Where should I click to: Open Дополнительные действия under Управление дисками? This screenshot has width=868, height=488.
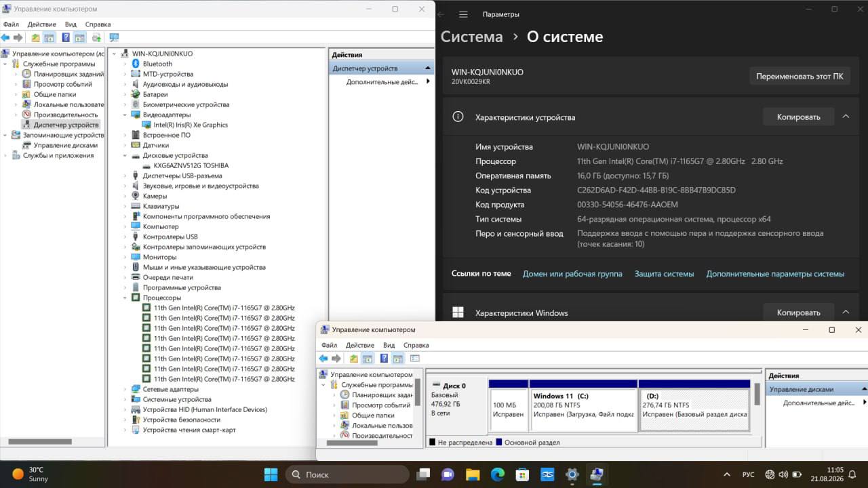coord(819,403)
